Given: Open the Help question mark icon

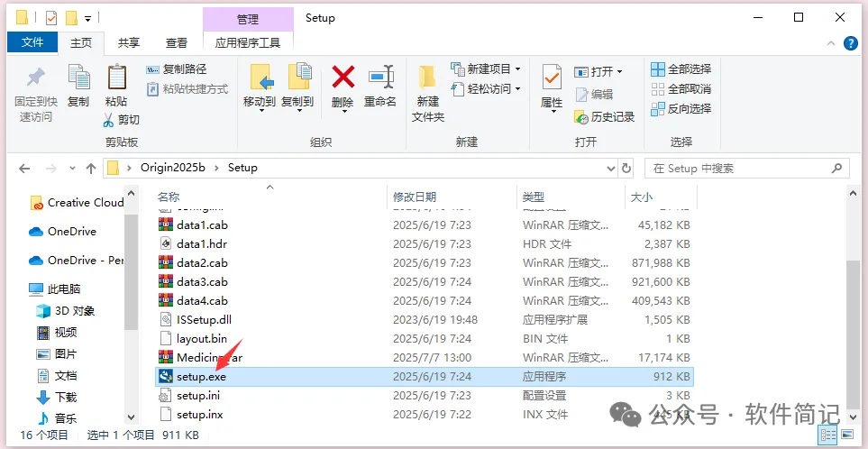Looking at the screenshot, I should pos(850,43).
